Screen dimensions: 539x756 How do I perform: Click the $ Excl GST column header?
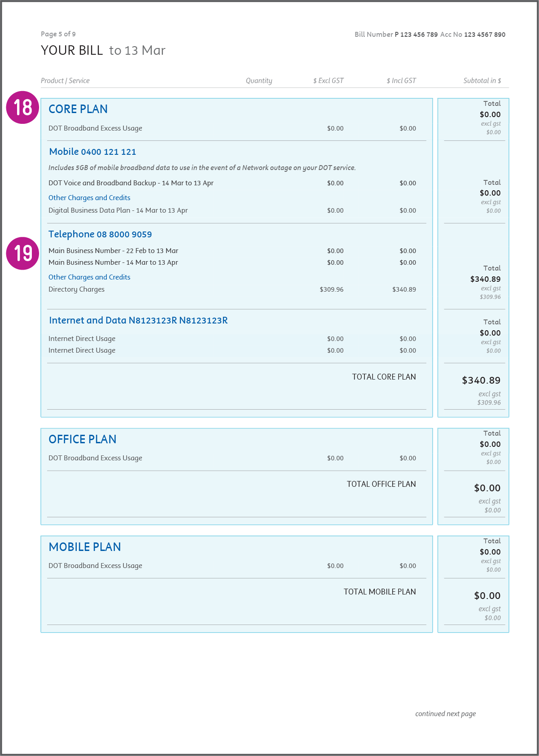(x=329, y=81)
